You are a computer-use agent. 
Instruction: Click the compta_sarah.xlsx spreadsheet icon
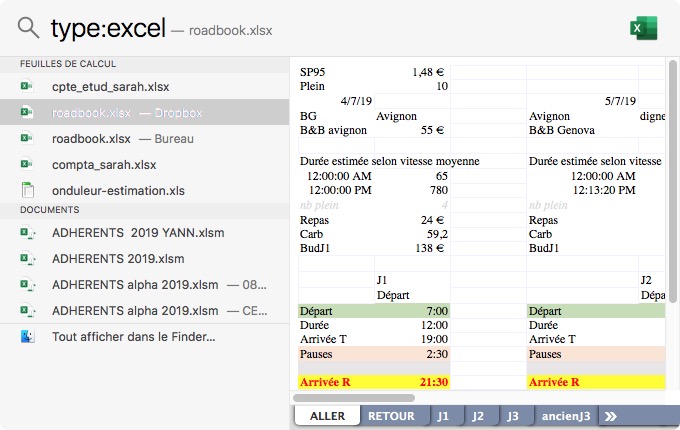point(28,164)
